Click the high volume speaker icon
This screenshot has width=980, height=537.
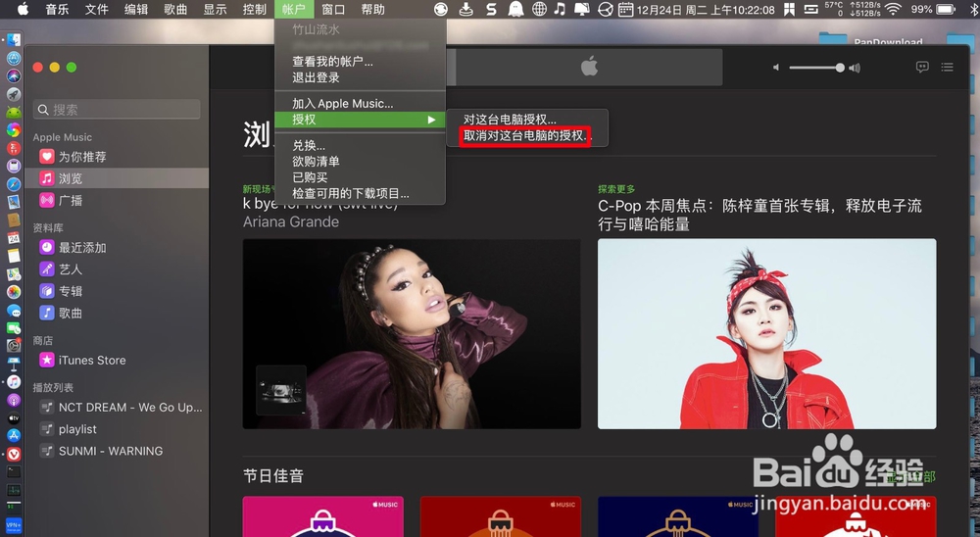tap(855, 68)
